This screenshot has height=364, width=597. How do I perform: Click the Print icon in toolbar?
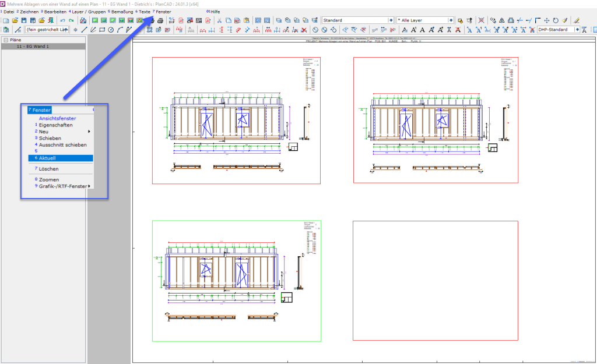pyautogui.click(x=160, y=20)
